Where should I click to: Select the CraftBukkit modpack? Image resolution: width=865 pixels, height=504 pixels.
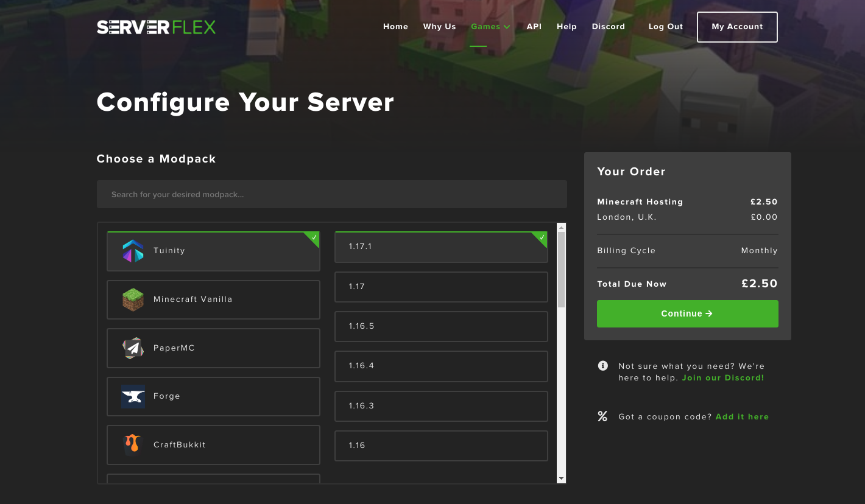coord(213,445)
